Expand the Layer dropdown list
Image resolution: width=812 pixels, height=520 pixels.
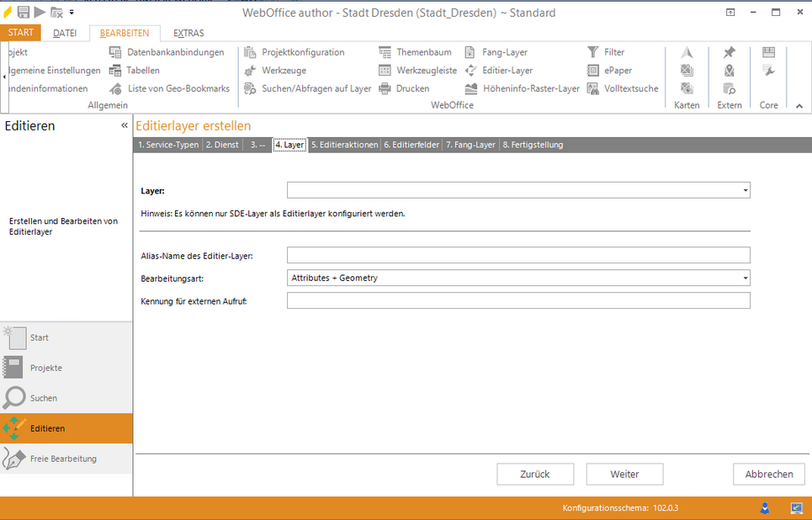(x=746, y=191)
